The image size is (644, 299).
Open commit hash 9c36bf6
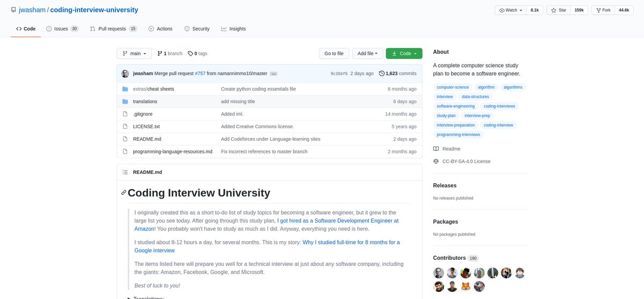click(x=339, y=74)
